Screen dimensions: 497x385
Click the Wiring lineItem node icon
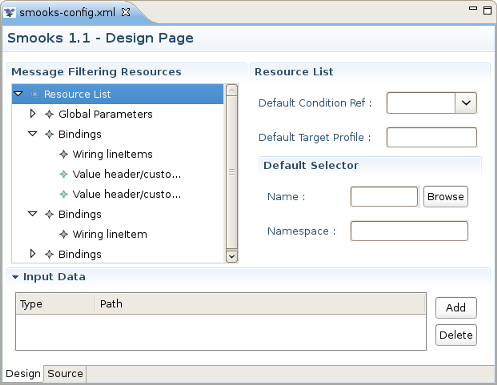(x=64, y=234)
